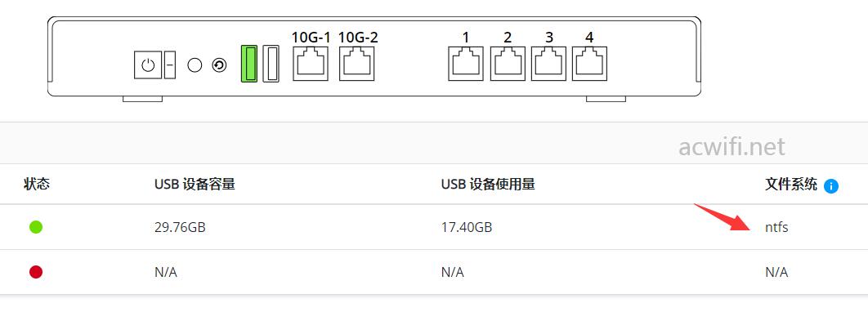Select LAN port 3 on diagram
This screenshot has width=868, height=312.
[x=548, y=64]
